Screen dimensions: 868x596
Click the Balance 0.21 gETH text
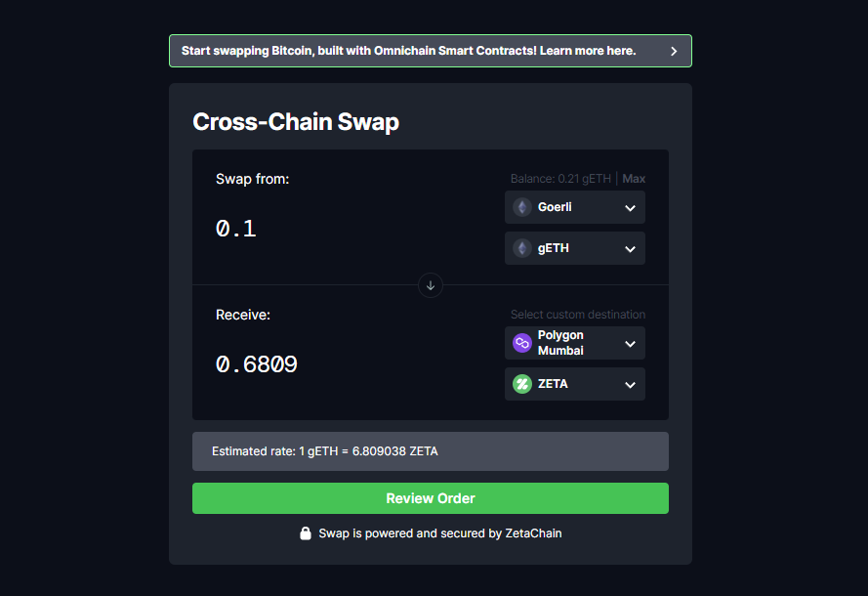tap(560, 179)
